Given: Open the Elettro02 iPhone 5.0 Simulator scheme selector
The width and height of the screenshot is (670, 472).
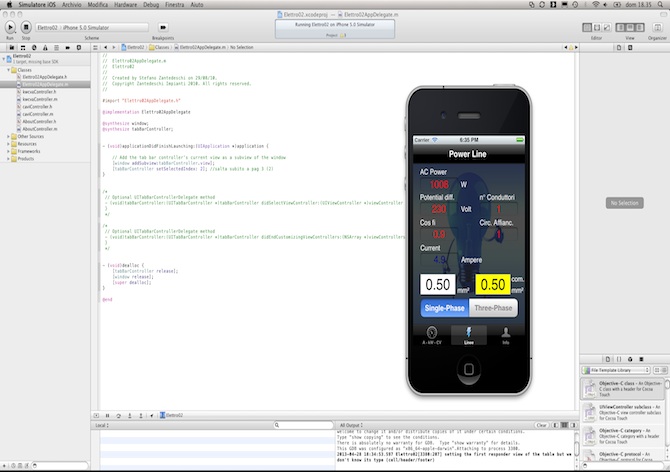Looking at the screenshot, I should [91, 27].
